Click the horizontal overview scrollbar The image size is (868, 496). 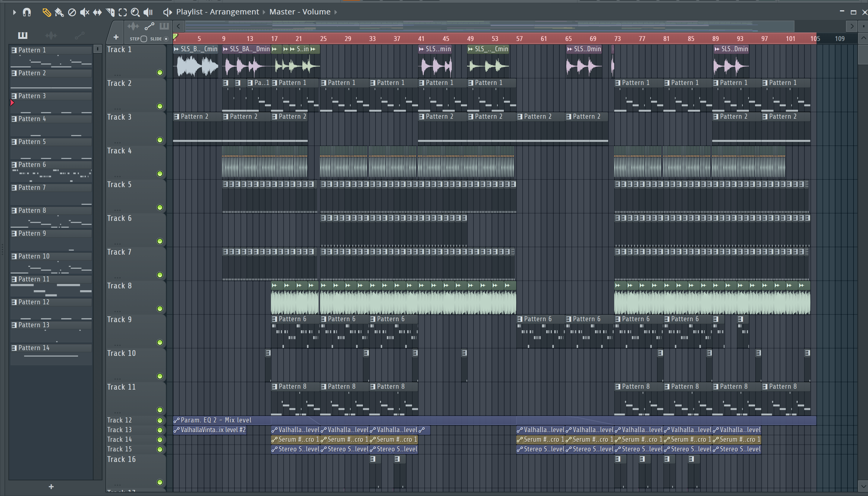coord(489,26)
